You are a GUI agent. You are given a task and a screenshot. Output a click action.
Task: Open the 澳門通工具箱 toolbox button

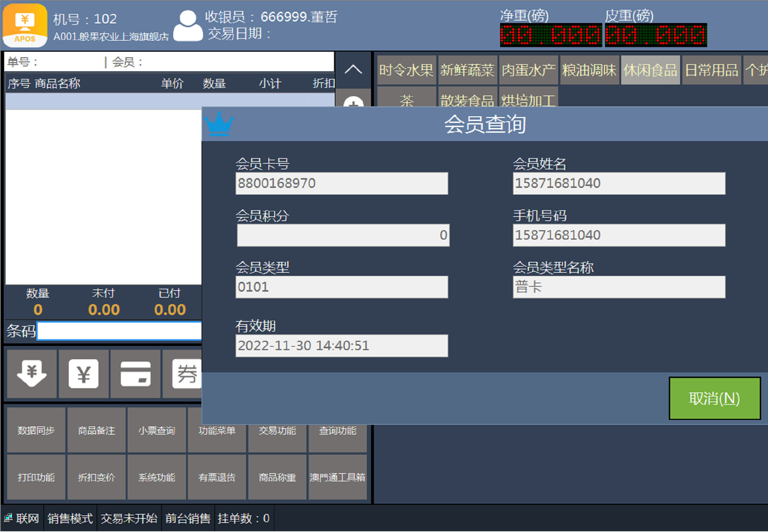(337, 477)
